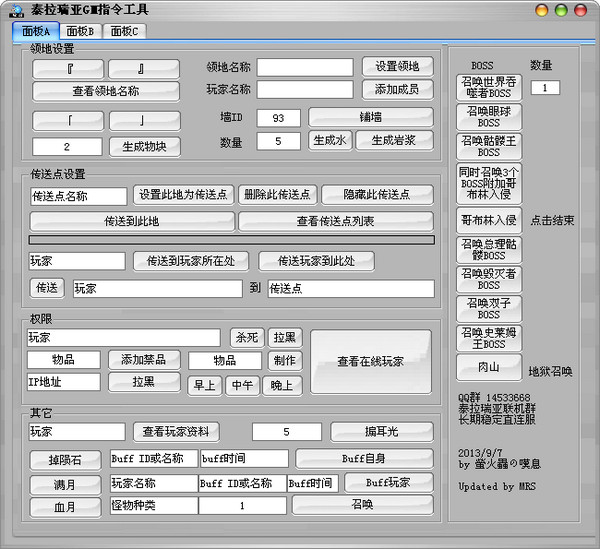Click the 召唤骷髅王BOSS button
Image resolution: width=600 pixels, height=549 pixels.
(488, 147)
